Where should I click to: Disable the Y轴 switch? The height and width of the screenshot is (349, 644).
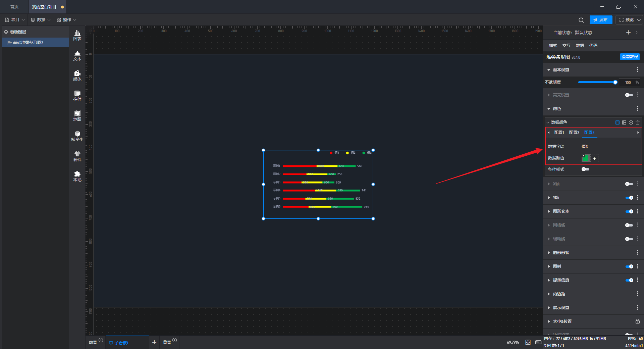coord(629,198)
